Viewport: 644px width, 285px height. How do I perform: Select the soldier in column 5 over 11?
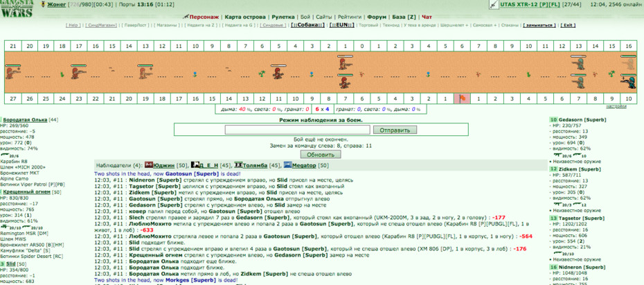(278, 73)
